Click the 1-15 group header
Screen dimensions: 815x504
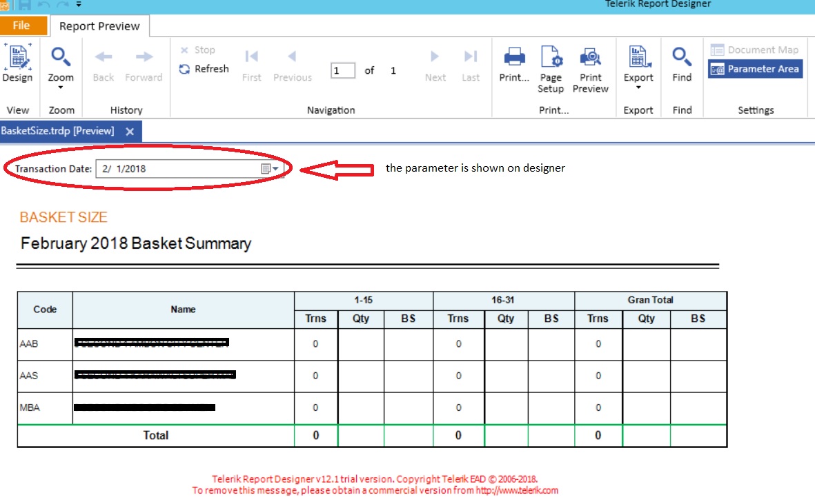(x=363, y=300)
